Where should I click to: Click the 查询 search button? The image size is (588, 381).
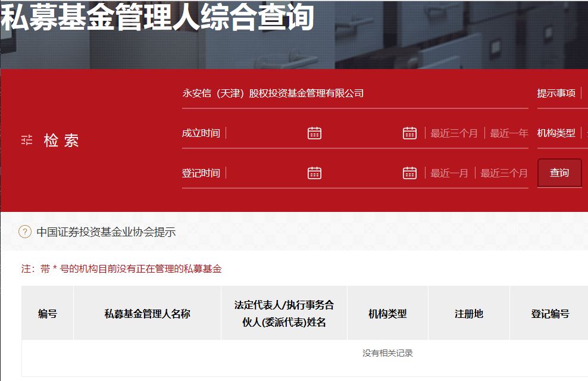coord(559,173)
